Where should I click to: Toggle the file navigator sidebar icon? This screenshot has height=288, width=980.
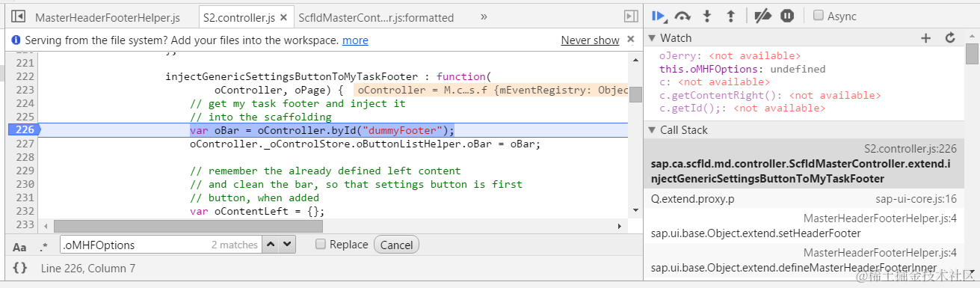point(19,16)
